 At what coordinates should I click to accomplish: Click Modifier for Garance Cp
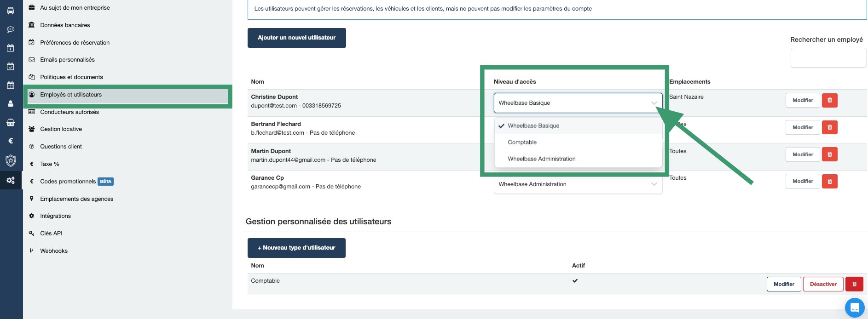click(803, 181)
